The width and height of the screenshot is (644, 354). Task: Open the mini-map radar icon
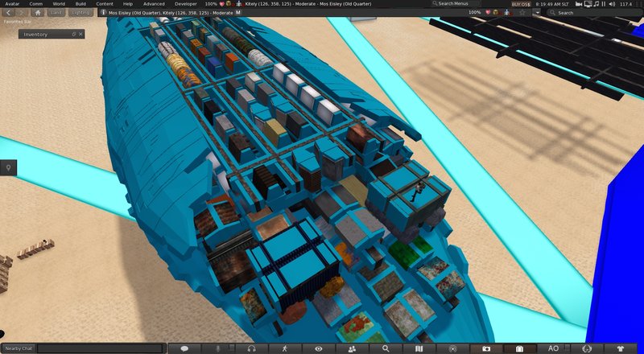pos(452,348)
